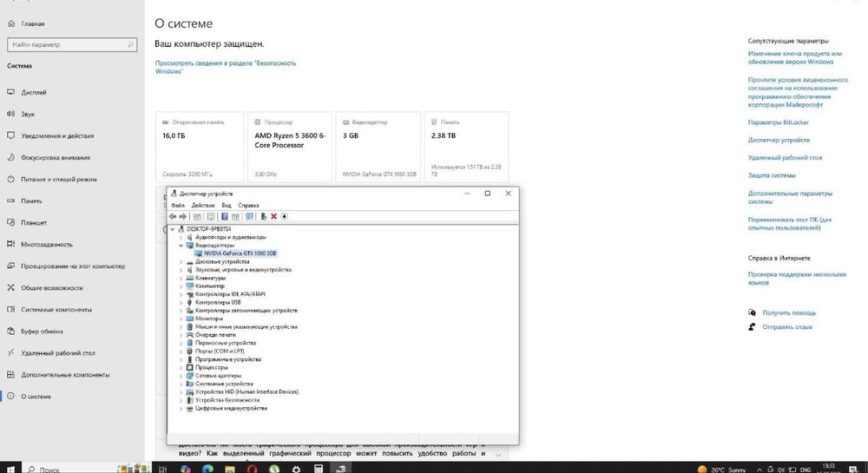Click the round down-arrow disable device icon
The image size is (868, 473).
(x=284, y=217)
